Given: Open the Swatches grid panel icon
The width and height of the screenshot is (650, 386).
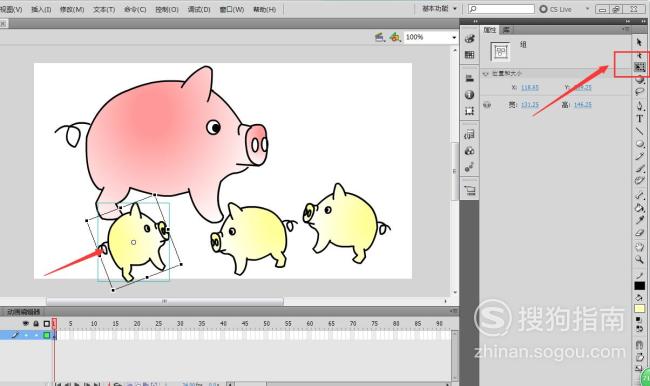Looking at the screenshot, I should [x=469, y=55].
